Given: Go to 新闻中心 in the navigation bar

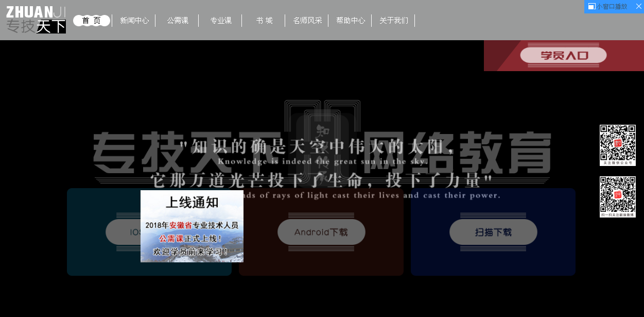Looking at the screenshot, I should [134, 21].
